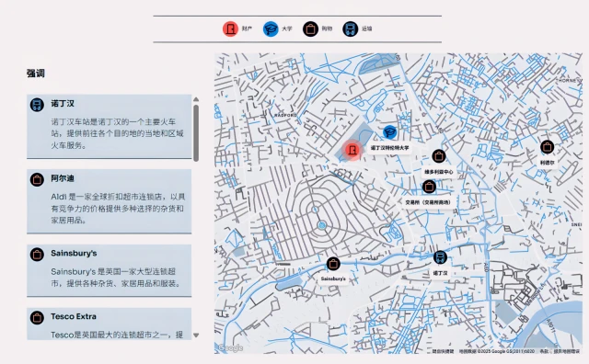The image size is (589, 364).
Task: Click the shopping bag icon in the 阿尔迪 card
Action: point(37,179)
